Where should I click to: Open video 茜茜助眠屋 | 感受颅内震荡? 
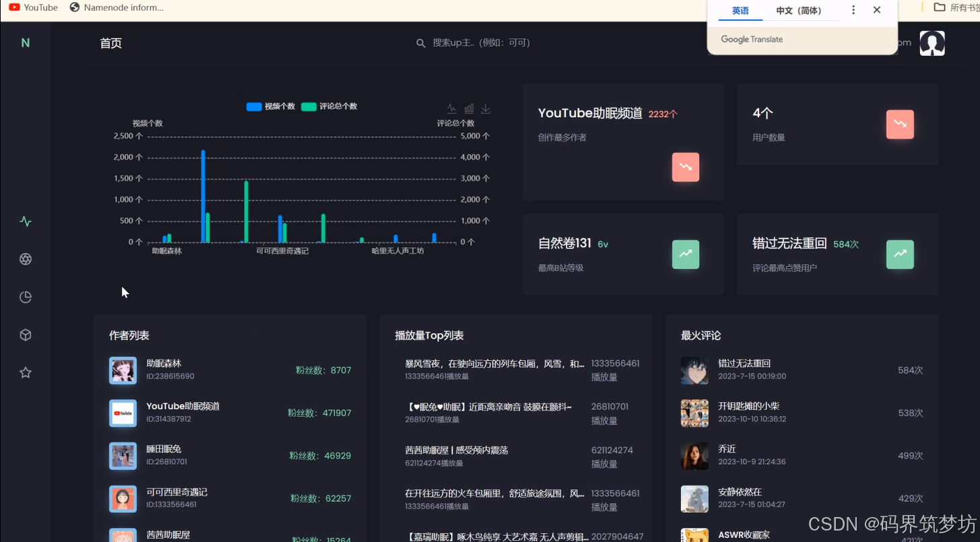456,450
